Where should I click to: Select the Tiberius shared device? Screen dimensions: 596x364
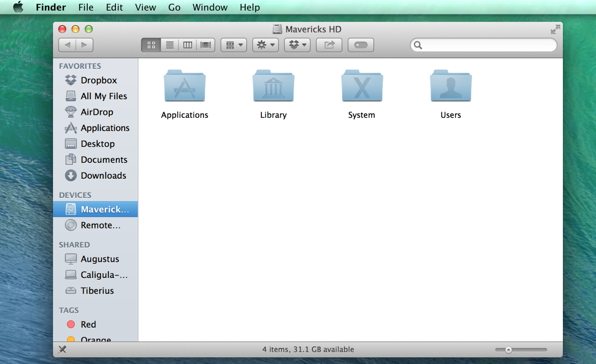97,290
